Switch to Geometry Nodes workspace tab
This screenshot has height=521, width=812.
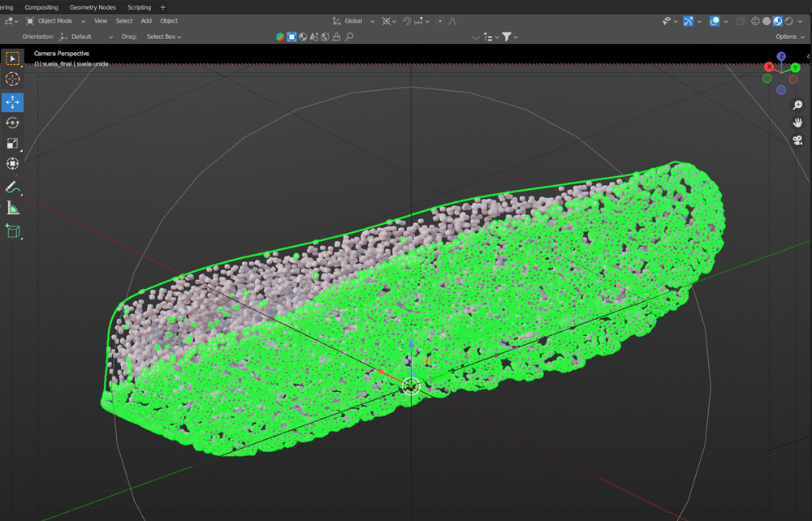(x=93, y=7)
